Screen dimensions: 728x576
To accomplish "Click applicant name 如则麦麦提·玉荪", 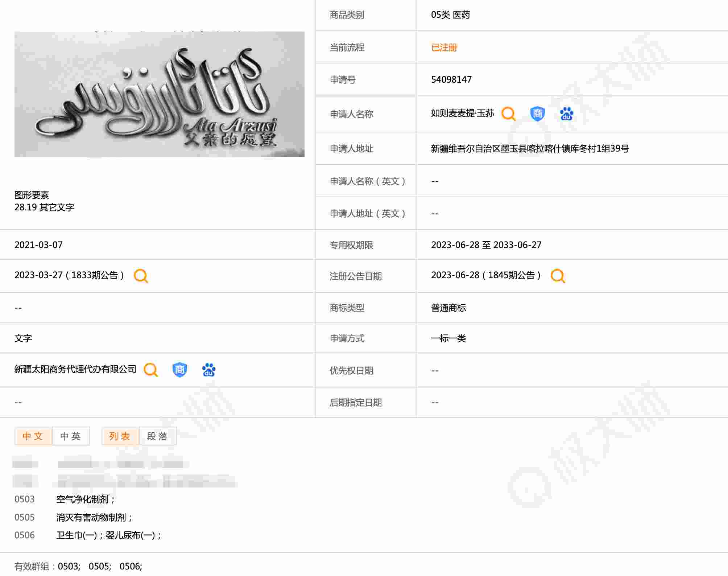I will (462, 114).
